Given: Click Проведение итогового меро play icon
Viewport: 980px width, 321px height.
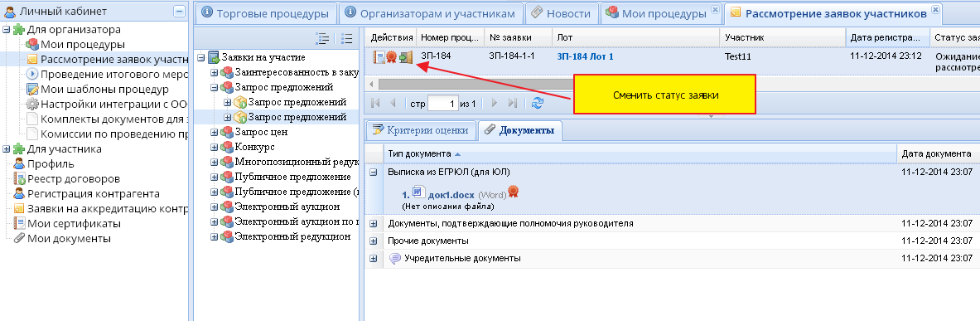Looking at the screenshot, I should [32, 74].
